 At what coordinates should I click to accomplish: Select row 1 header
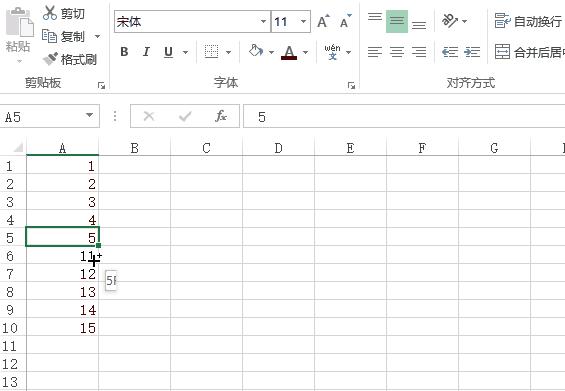(13, 166)
